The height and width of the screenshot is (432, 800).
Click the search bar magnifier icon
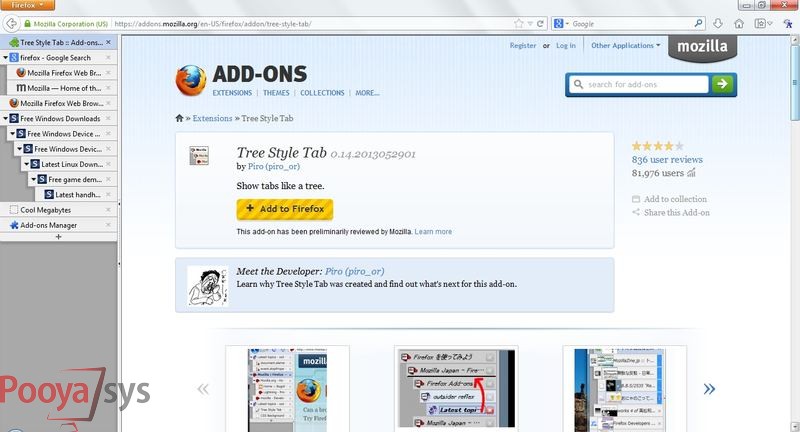click(698, 23)
